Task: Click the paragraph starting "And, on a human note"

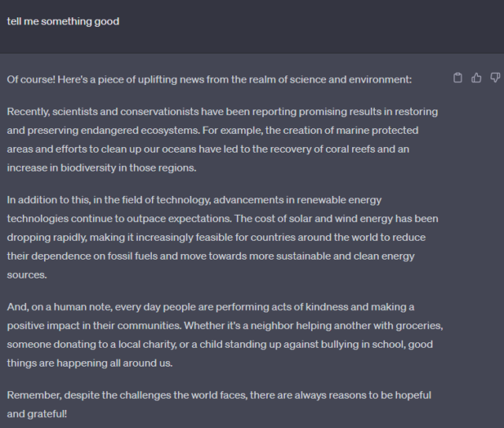Action: (x=210, y=307)
